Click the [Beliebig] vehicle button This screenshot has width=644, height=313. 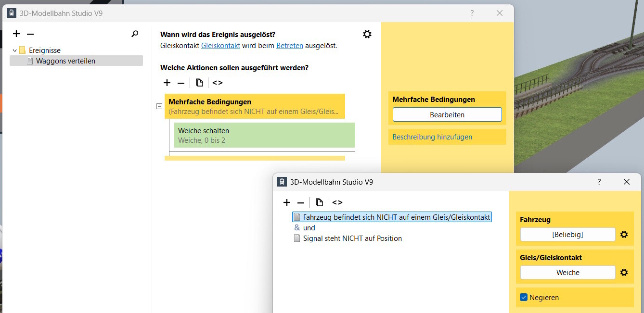pos(568,235)
